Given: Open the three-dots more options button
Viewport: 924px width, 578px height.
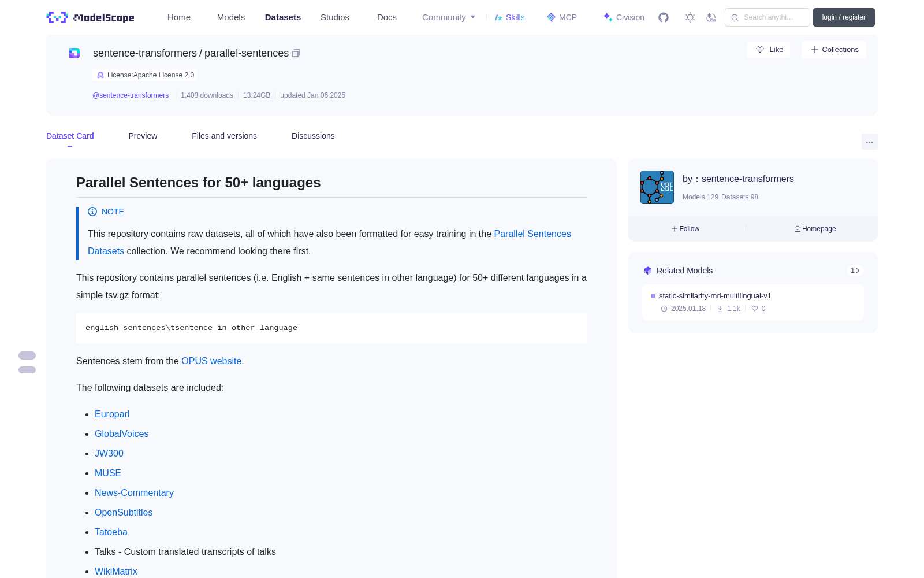Looking at the screenshot, I should coord(869,142).
